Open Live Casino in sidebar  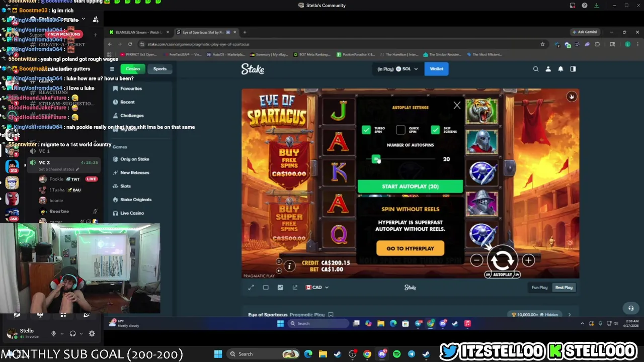(x=132, y=213)
